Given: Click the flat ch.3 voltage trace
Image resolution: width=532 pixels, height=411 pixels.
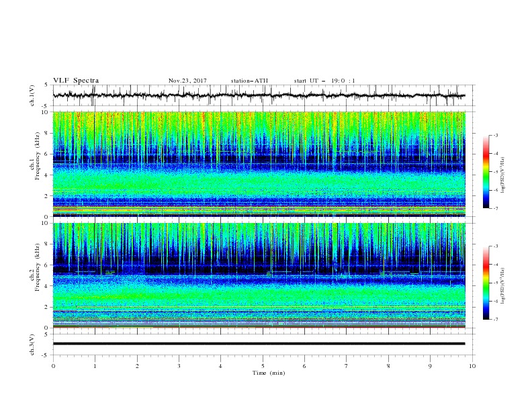Looking at the screenshot, I should coord(259,344).
